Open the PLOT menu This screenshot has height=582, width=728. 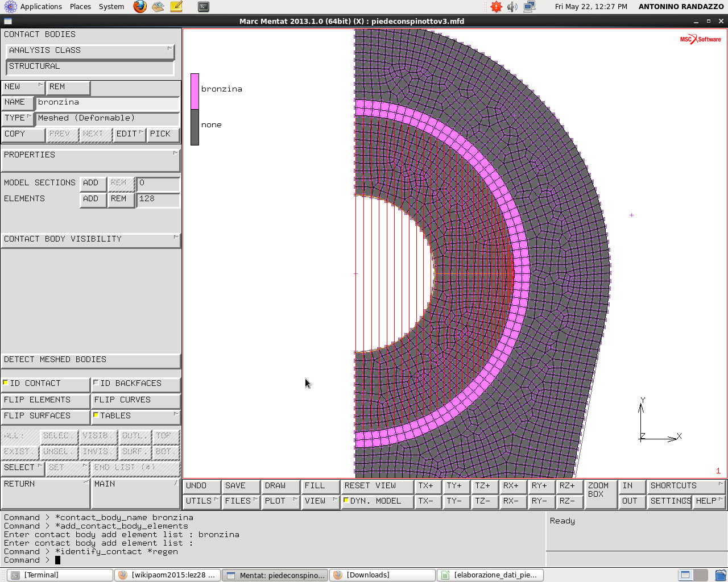click(x=281, y=501)
